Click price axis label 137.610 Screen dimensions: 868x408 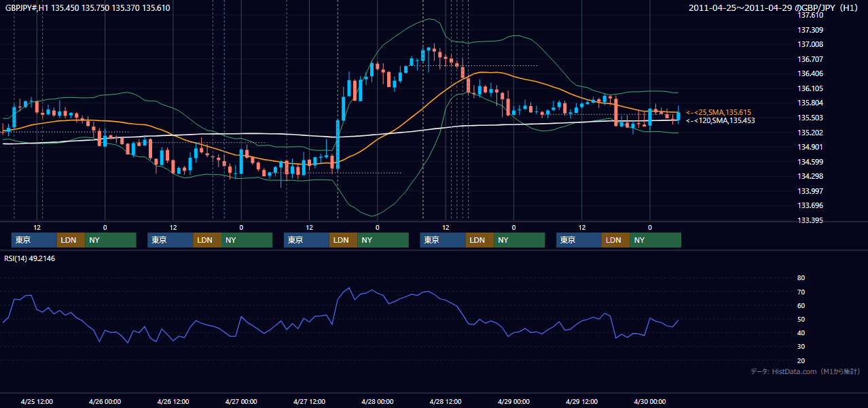tap(810, 16)
